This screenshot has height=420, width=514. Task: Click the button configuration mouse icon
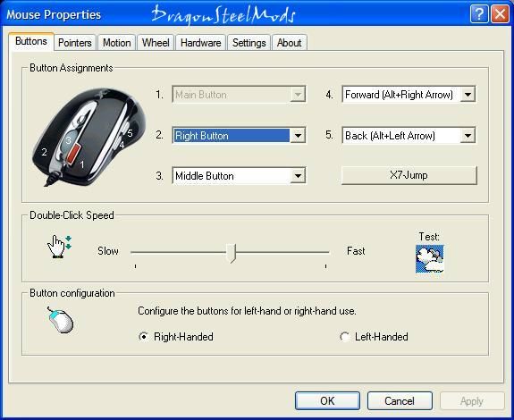tap(61, 320)
